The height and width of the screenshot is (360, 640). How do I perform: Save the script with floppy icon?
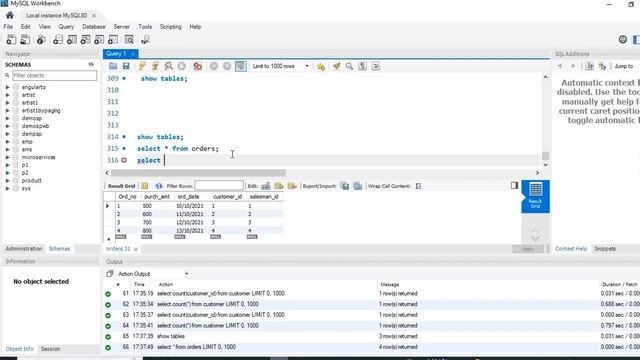click(126, 66)
